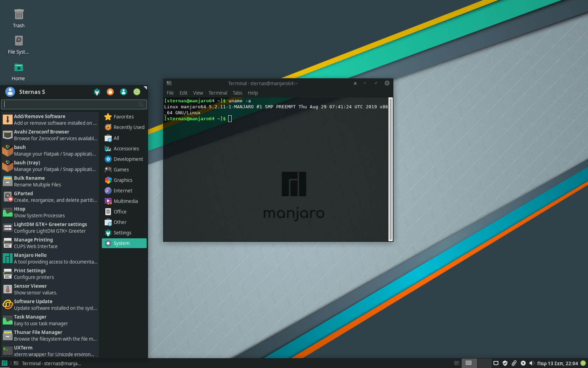
Task: Open the terminal View menu
Action: [x=198, y=93]
